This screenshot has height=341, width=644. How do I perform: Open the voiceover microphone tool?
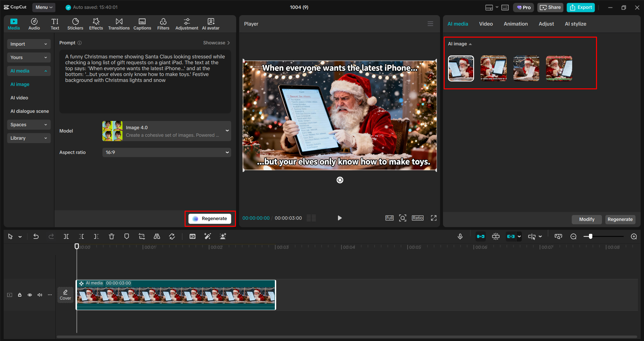pyautogui.click(x=460, y=236)
